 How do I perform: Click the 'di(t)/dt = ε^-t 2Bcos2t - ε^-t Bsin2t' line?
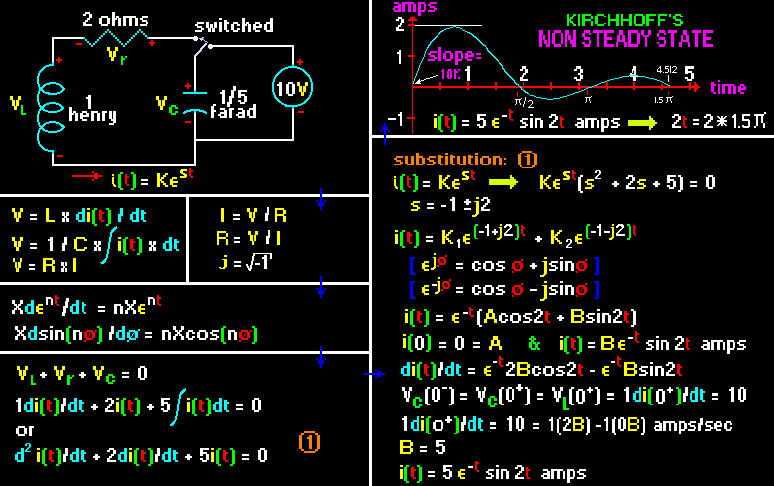tap(542, 369)
